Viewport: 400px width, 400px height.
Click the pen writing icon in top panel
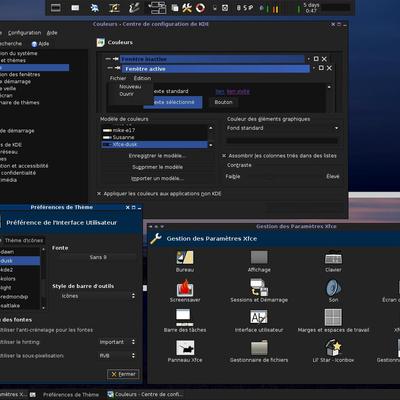pyautogui.click(x=134, y=8)
